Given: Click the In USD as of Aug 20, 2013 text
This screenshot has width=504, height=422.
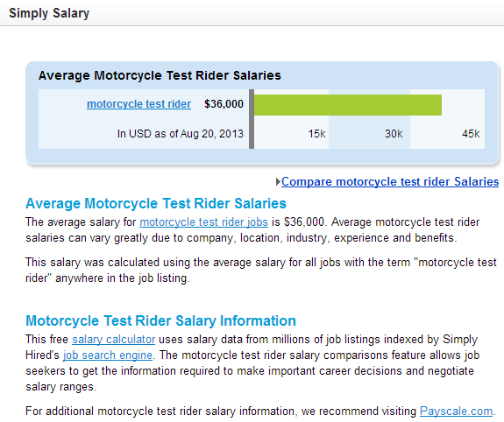Looking at the screenshot, I should (181, 134).
